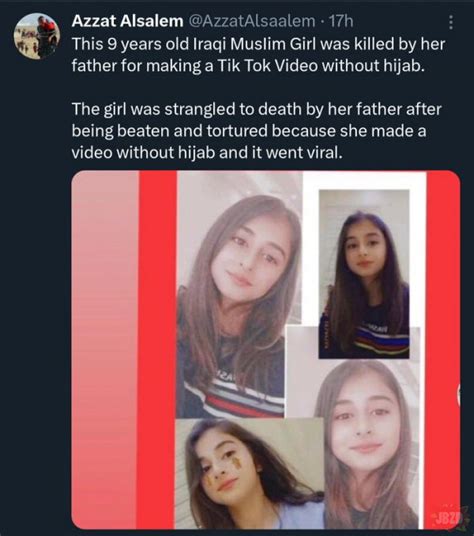474x536 pixels.
Task: Click the top-left photo in the collage
Action: tap(239, 294)
